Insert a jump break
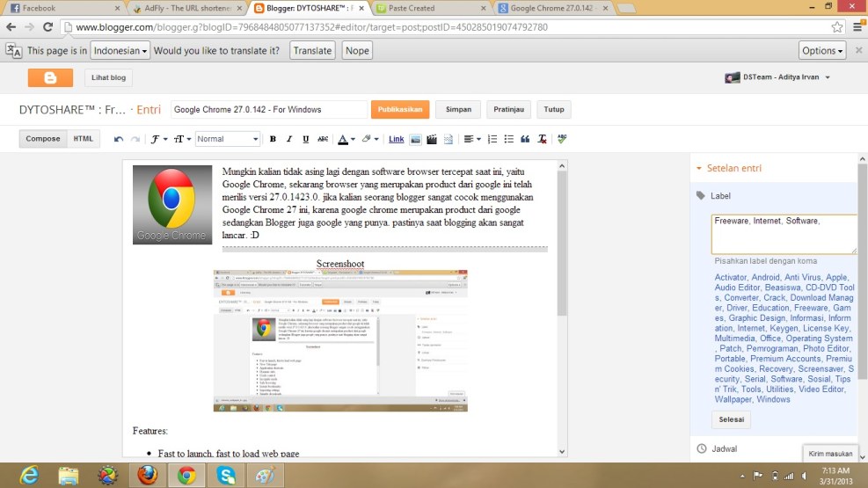The height and width of the screenshot is (488, 868). 449,139
